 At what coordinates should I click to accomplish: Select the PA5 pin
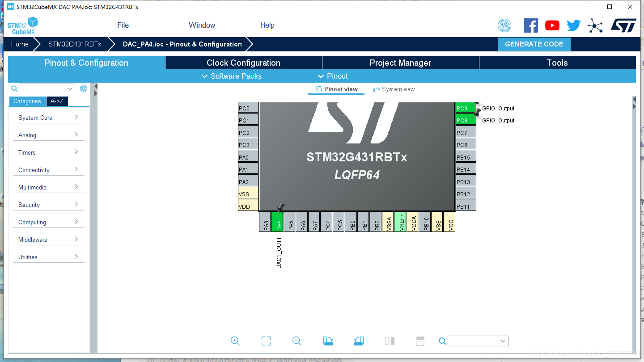click(290, 222)
